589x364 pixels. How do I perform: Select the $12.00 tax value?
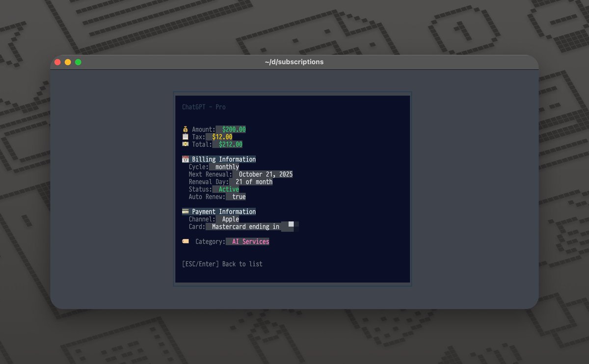coord(222,137)
